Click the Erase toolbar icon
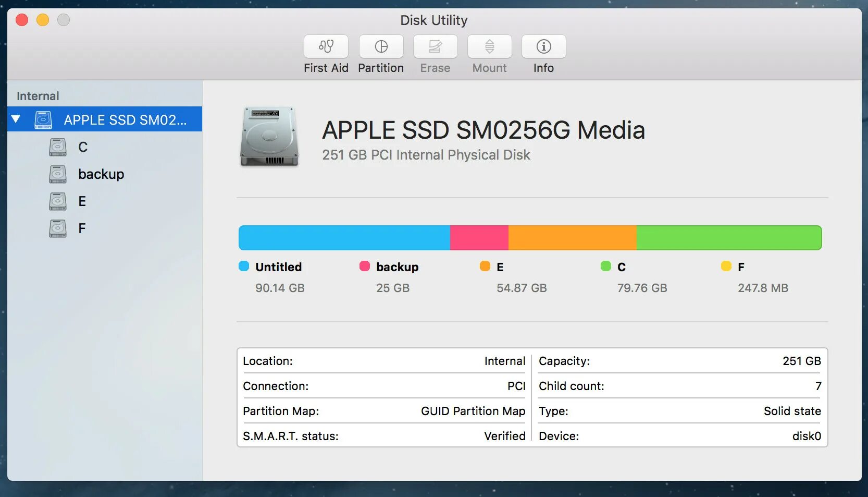The height and width of the screenshot is (497, 868). [x=435, y=46]
